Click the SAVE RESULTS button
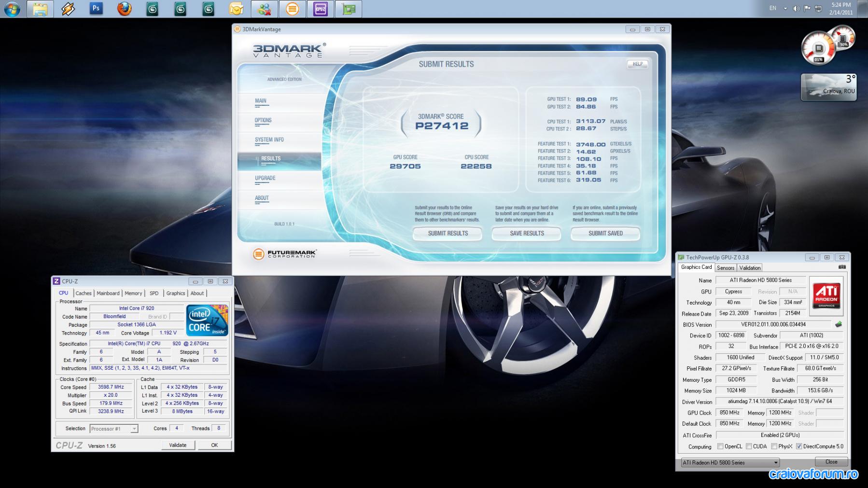This screenshot has height=488, width=868. click(x=527, y=234)
